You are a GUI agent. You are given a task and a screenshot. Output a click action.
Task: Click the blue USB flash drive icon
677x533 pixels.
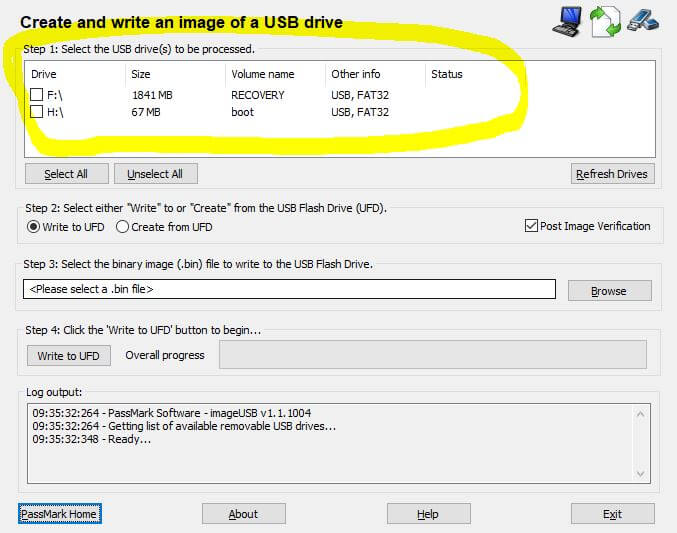[x=641, y=19]
